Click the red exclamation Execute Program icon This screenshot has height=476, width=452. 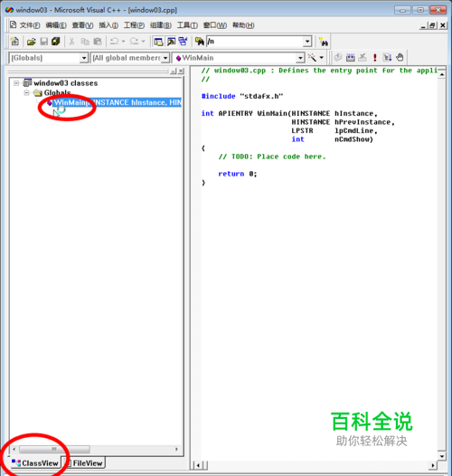coord(375,57)
